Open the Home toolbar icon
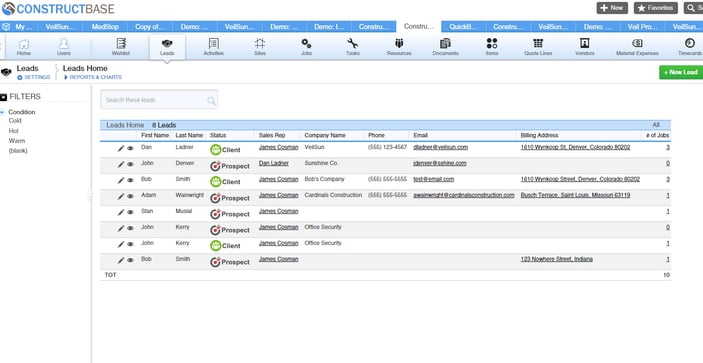This screenshot has width=703, height=363. click(x=24, y=47)
